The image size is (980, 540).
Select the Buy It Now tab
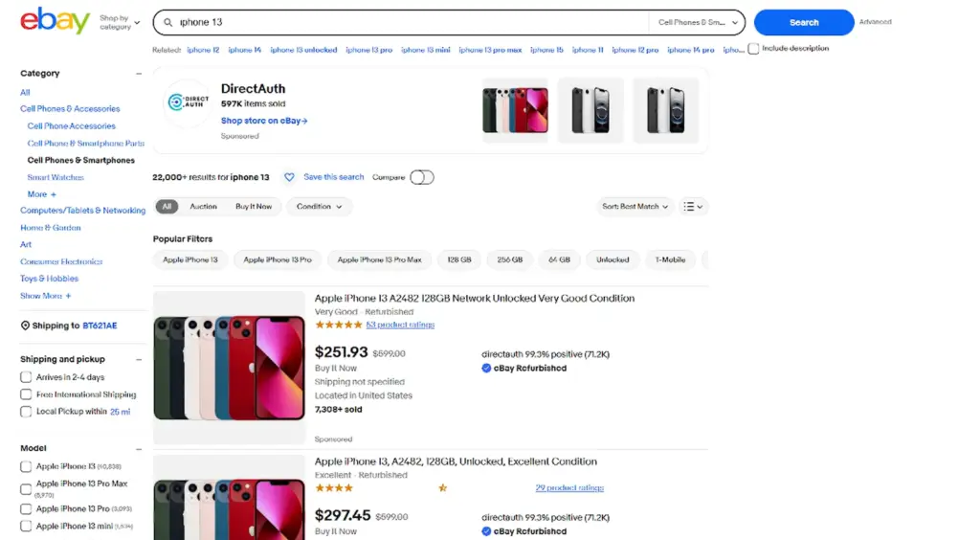(254, 207)
